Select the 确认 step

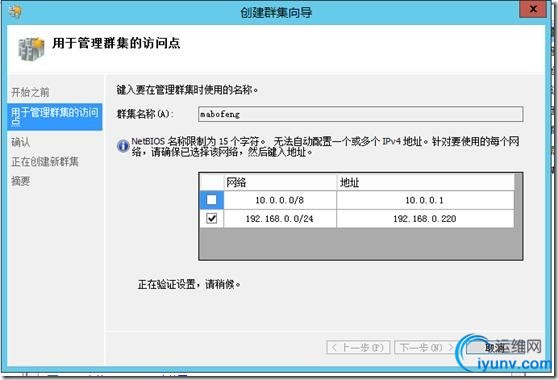pos(21,142)
